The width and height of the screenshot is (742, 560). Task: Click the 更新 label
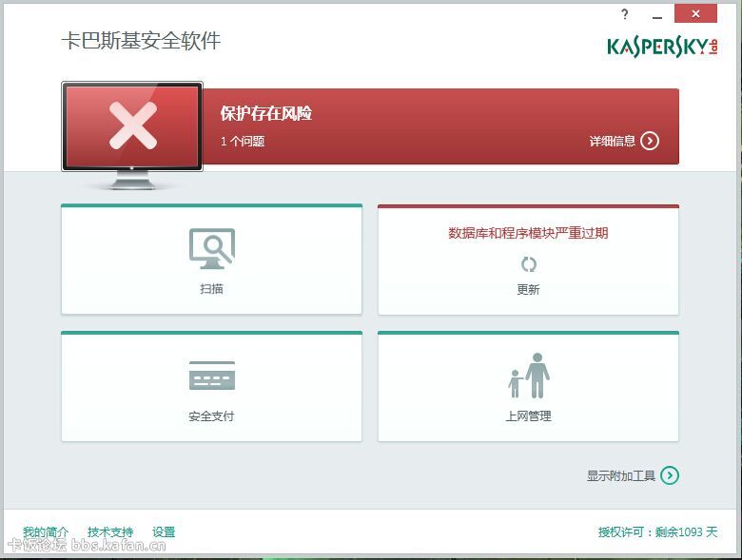click(528, 289)
